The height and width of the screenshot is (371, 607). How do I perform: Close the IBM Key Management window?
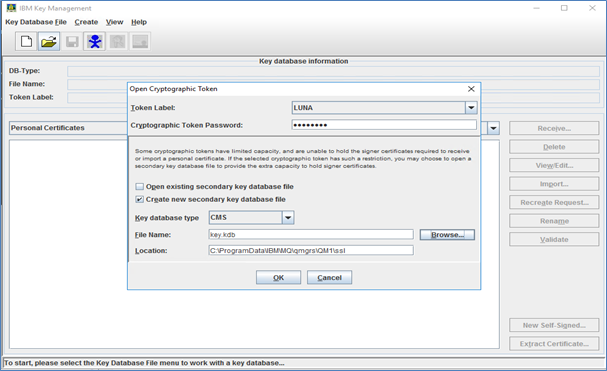pyautogui.click(x=592, y=8)
